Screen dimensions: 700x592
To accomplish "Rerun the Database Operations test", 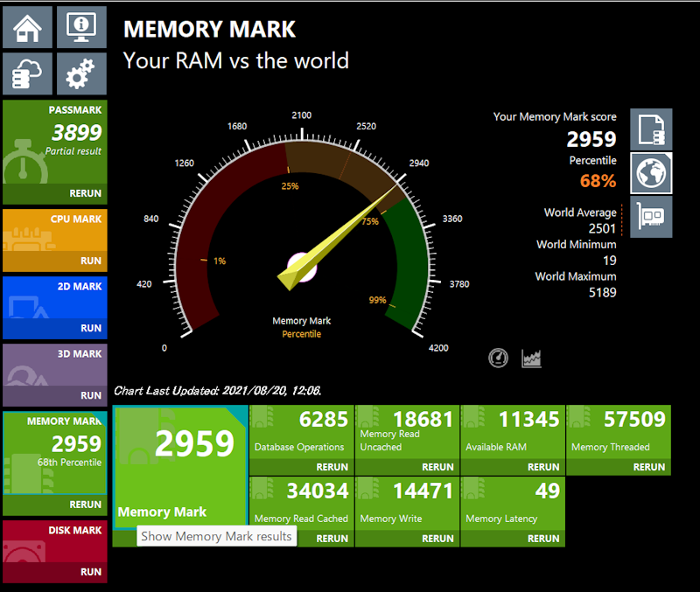I will click(332, 467).
